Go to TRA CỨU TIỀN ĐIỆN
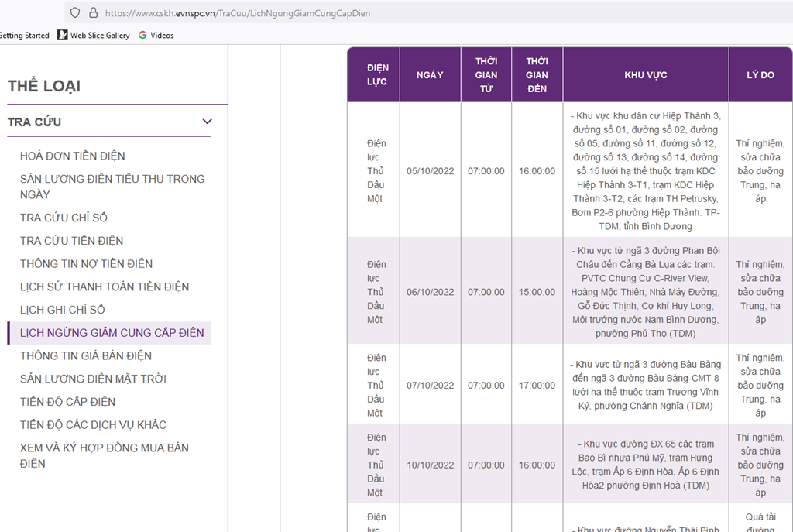The width and height of the screenshot is (793, 532). (x=71, y=241)
